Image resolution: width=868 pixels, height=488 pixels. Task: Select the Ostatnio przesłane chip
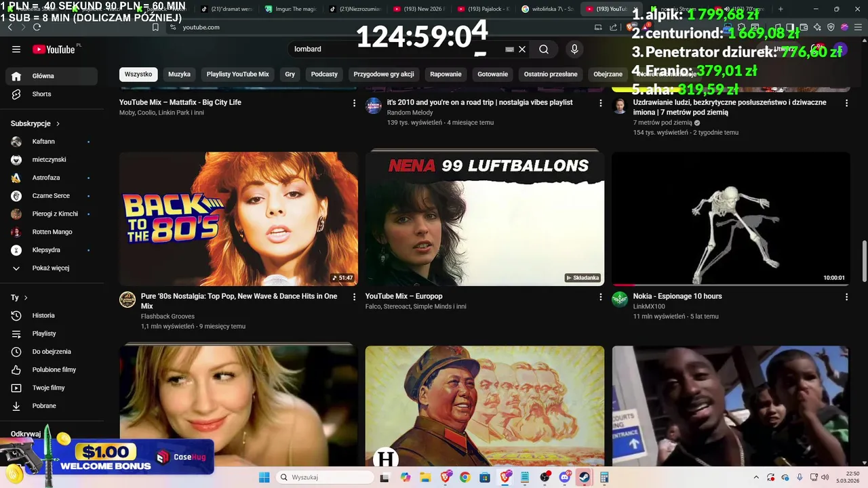(551, 75)
